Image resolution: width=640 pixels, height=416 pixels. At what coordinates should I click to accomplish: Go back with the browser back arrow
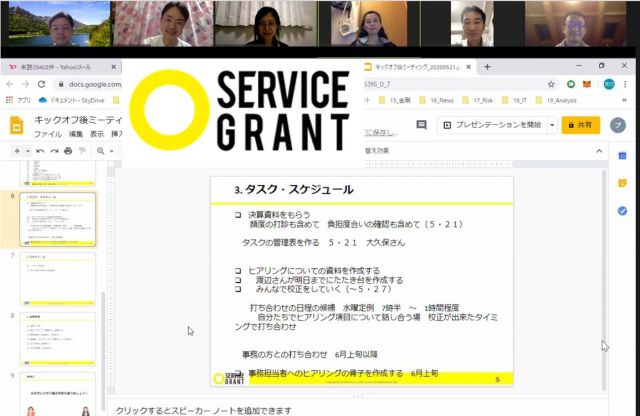pos(10,84)
